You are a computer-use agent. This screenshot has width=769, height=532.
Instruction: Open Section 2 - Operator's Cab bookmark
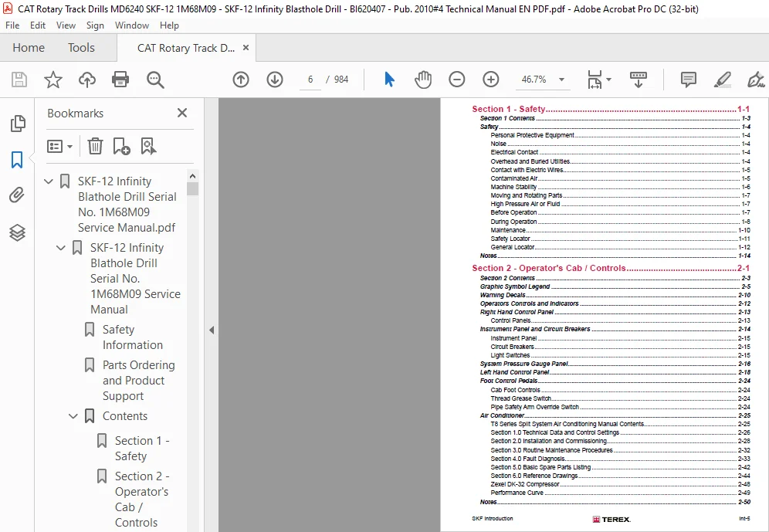[x=142, y=499]
